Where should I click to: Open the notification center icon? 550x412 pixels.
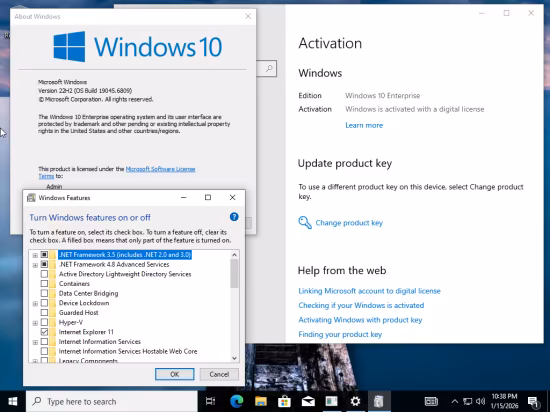coord(533,402)
